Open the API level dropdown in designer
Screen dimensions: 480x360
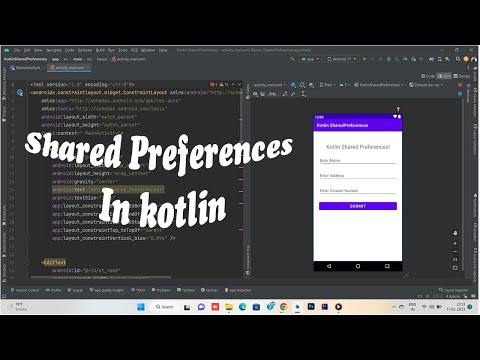(344, 85)
